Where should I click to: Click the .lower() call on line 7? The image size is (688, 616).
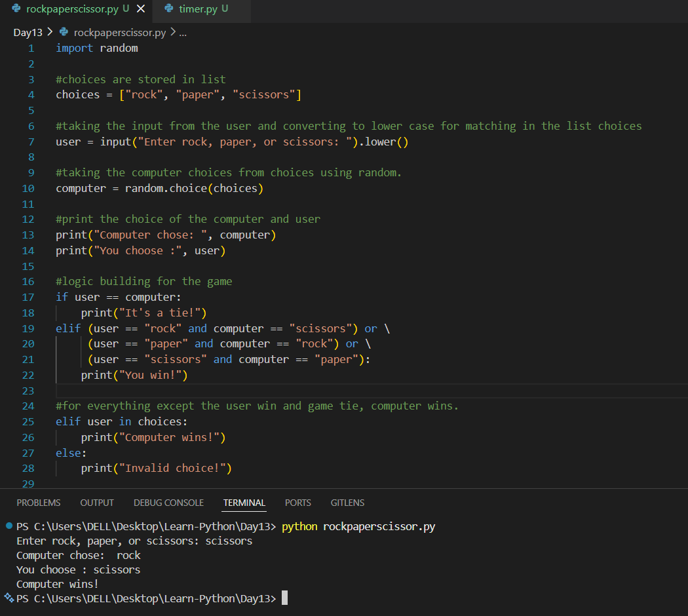(x=383, y=142)
